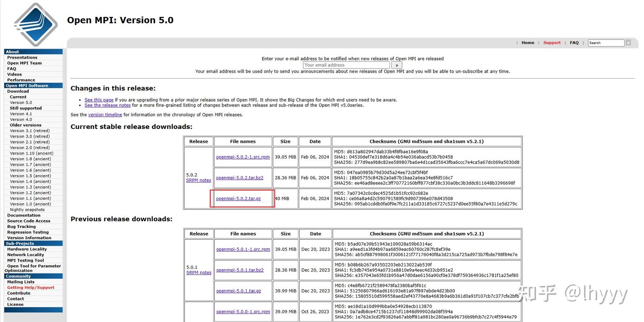Follow the 'See this page' link
The image size is (644, 322).
tap(99, 100)
